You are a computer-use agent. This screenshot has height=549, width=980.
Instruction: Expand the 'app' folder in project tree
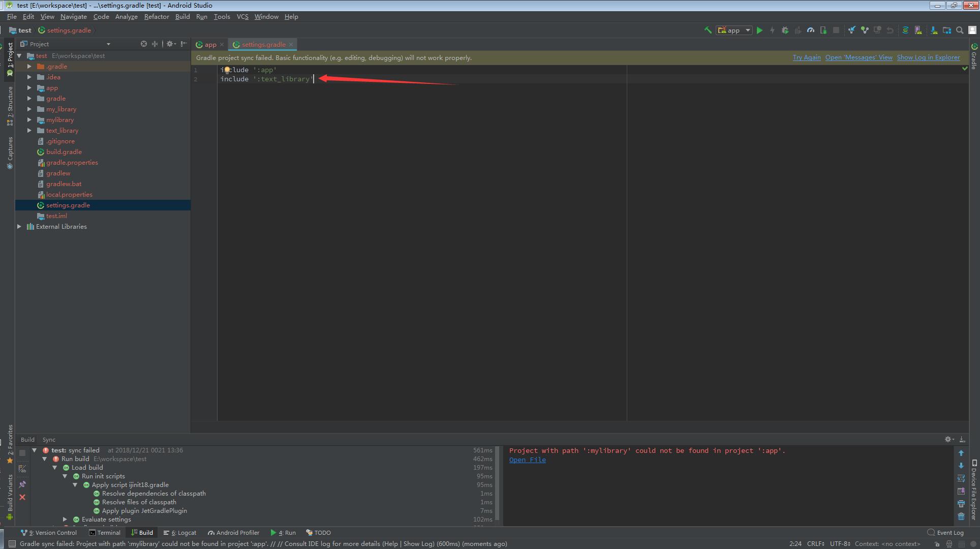click(x=29, y=87)
